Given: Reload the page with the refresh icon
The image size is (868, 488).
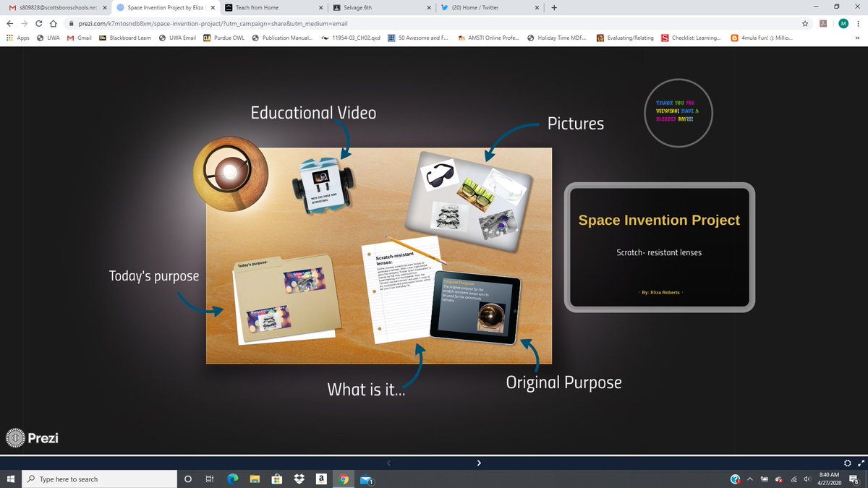Looking at the screenshot, I should coord(41,23).
